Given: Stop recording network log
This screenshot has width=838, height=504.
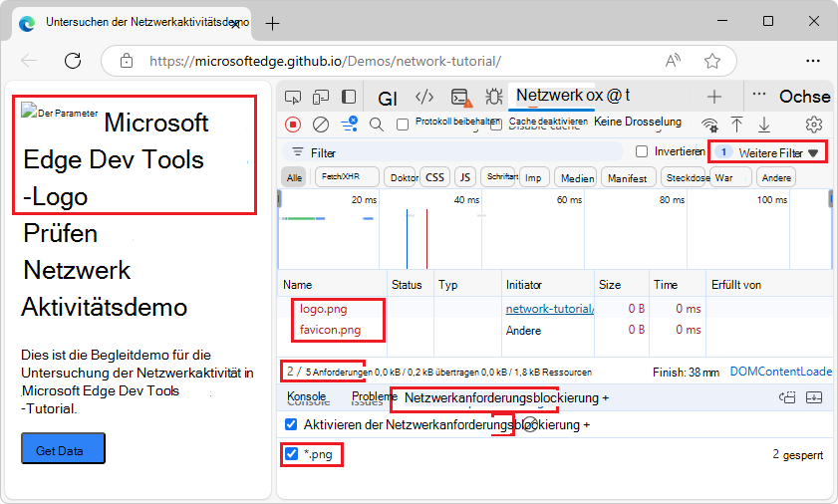Looking at the screenshot, I should (x=293, y=125).
